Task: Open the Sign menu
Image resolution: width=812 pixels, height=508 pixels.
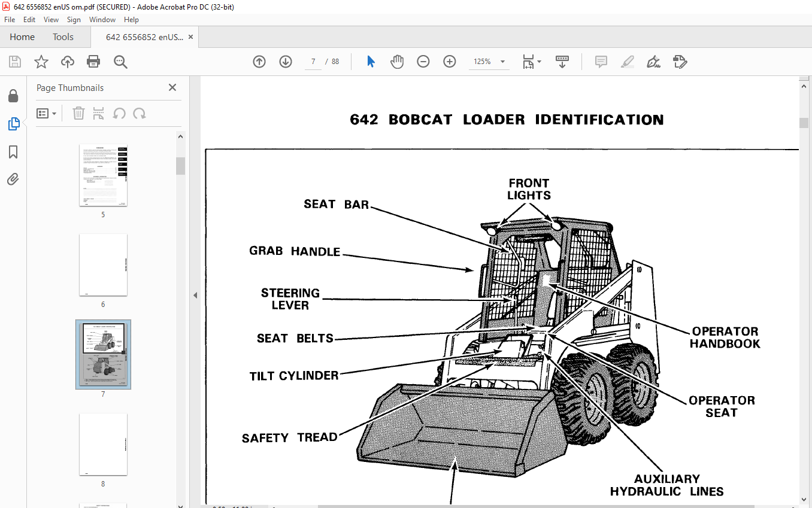Action: click(x=74, y=20)
